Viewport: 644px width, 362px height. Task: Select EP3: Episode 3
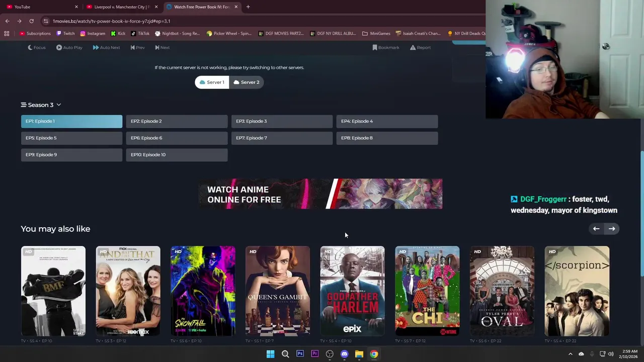(282, 121)
